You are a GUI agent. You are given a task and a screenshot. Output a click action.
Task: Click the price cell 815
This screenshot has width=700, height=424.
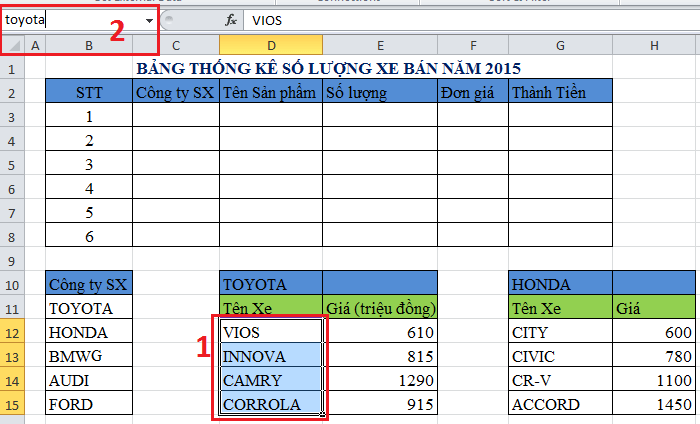380,356
